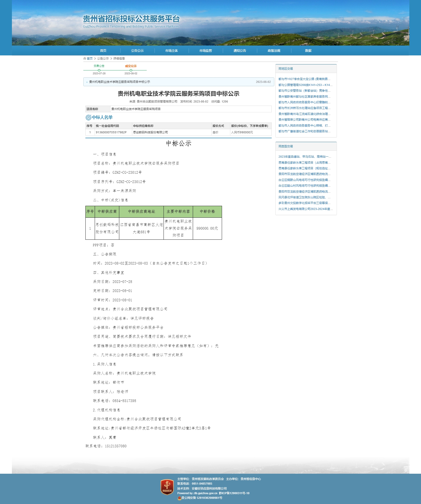Open link 都匀公路管理局S206线K141+253
The image size is (421, 504).
(305, 85)
